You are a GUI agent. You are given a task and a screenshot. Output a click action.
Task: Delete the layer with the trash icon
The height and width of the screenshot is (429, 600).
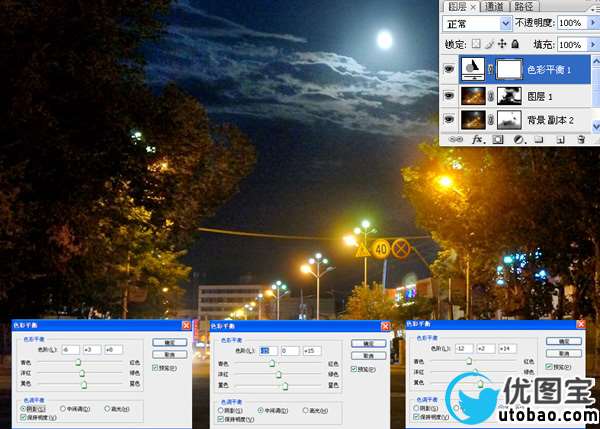581,140
